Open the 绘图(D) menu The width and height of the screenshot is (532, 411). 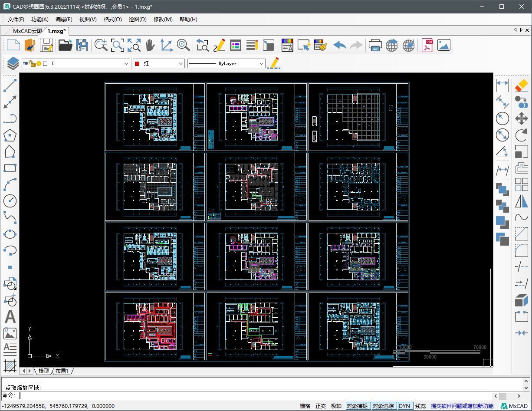tap(138, 20)
